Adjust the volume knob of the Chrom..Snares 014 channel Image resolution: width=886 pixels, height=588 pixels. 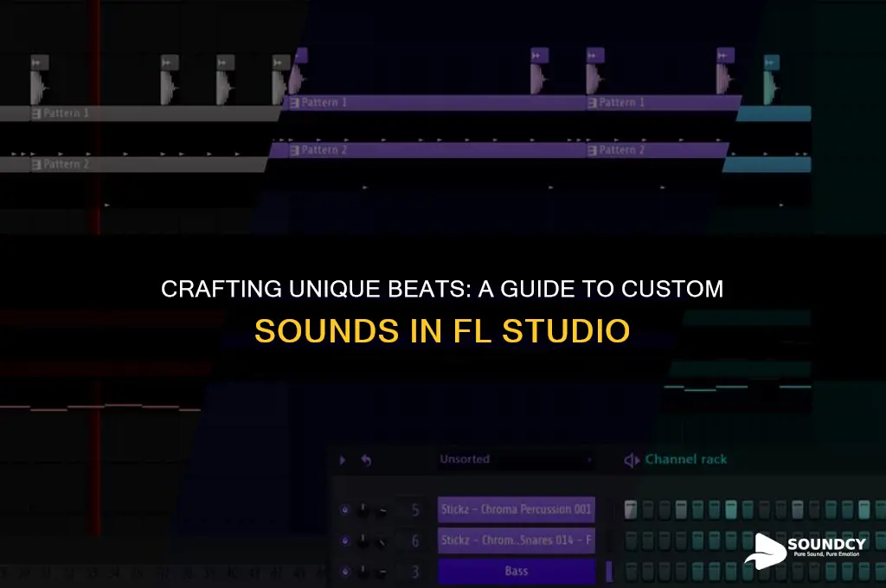[x=382, y=541]
